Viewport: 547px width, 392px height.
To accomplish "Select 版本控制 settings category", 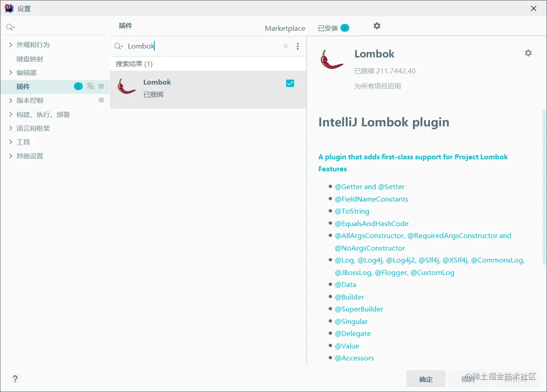I will [x=30, y=100].
